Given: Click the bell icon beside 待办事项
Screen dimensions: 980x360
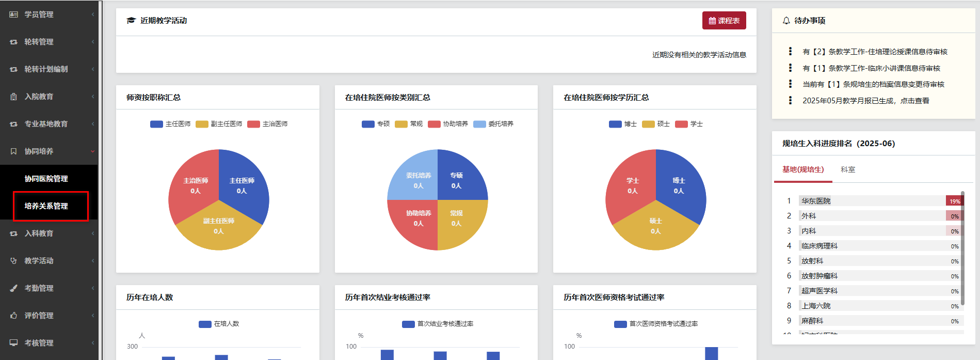Looking at the screenshot, I should coord(786,21).
